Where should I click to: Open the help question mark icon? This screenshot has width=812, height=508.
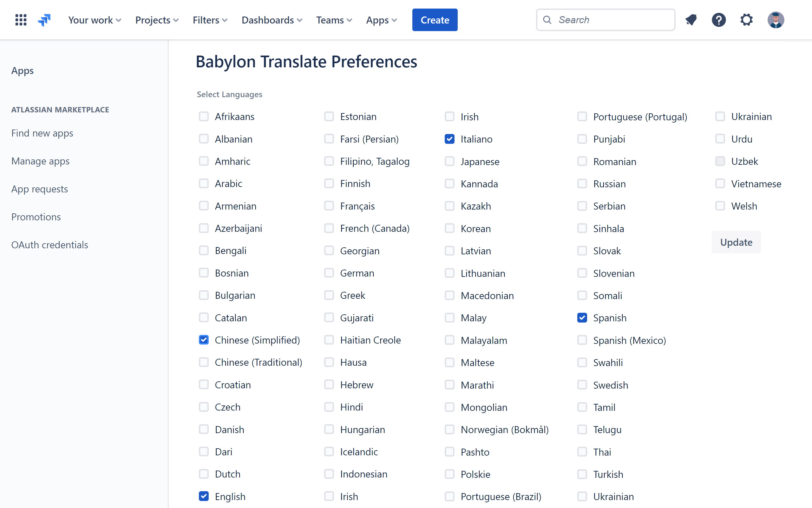pyautogui.click(x=719, y=20)
